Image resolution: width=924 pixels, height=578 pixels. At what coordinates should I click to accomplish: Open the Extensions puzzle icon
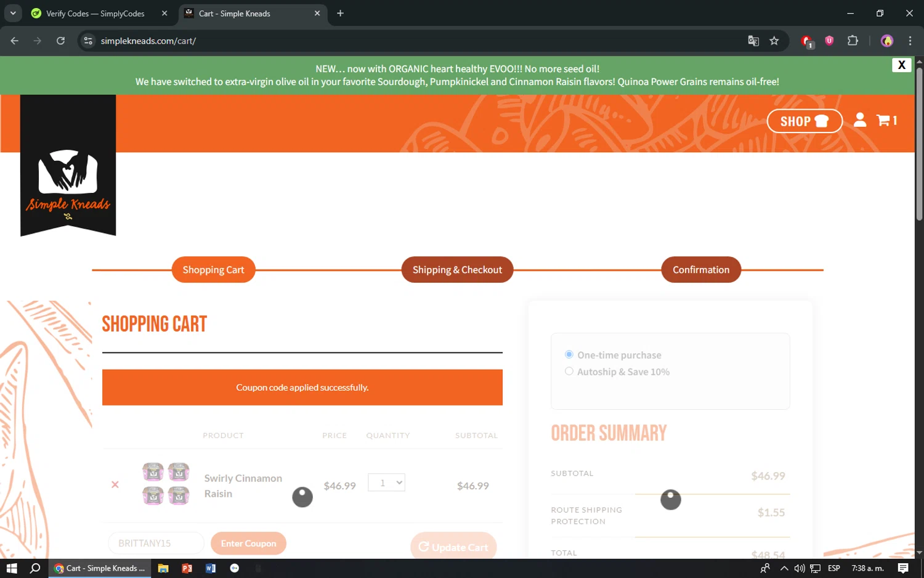(x=853, y=41)
